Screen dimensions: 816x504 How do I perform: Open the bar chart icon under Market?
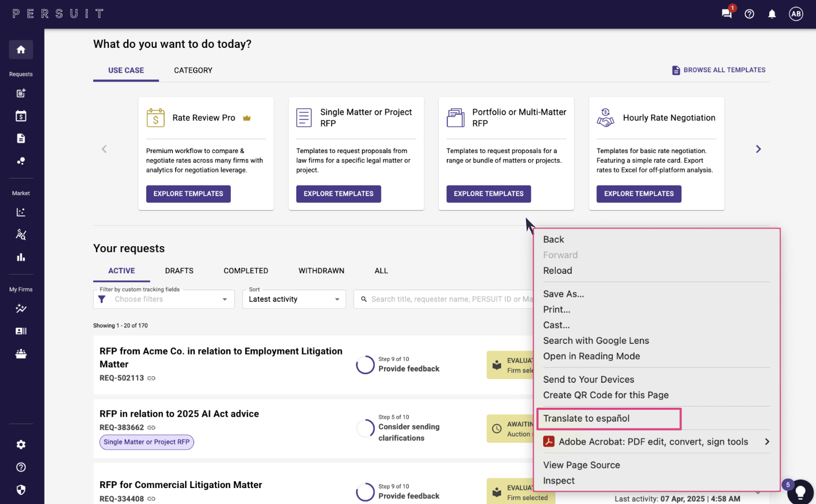coord(21,257)
